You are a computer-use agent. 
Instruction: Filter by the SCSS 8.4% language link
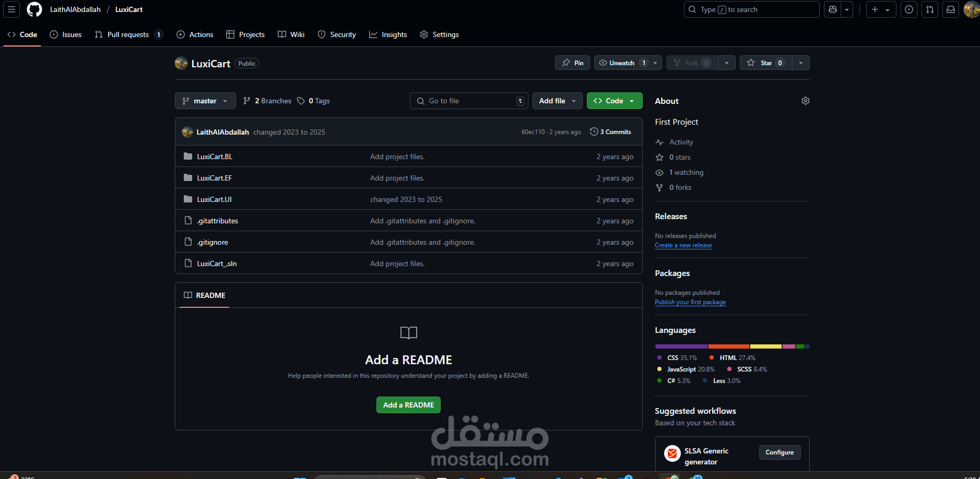pyautogui.click(x=747, y=369)
